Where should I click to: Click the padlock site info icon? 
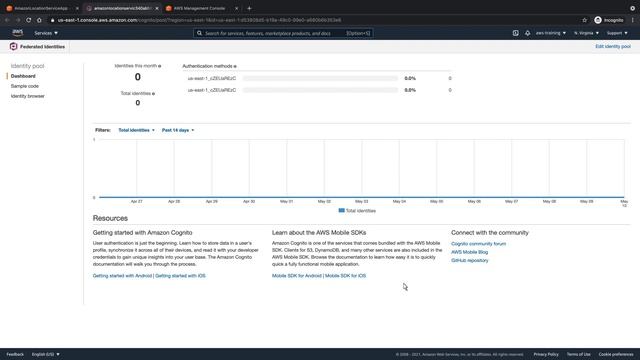(x=52, y=20)
